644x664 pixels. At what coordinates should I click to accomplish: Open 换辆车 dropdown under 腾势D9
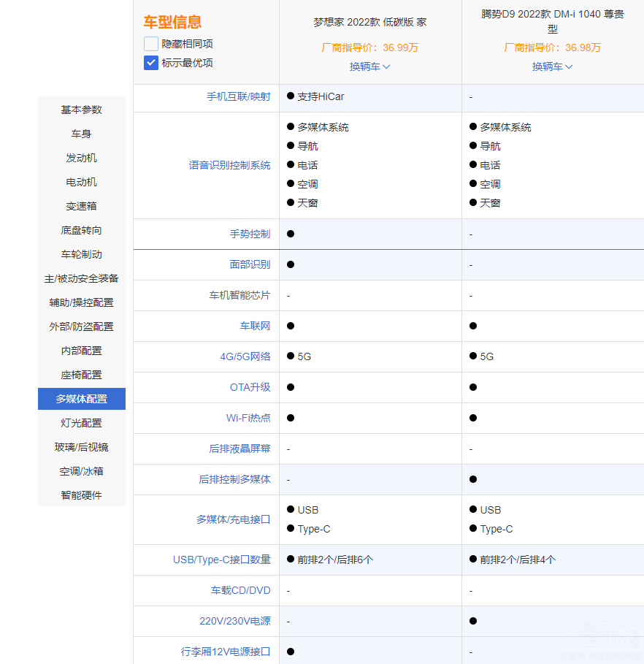552,66
